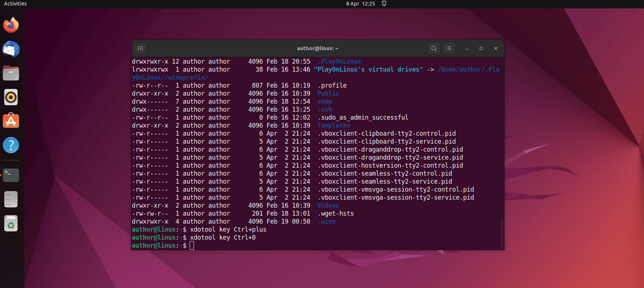Click .vboxclient-clipboard-tty2-service.pid
This screenshot has width=644, height=288.
tap(387, 141)
